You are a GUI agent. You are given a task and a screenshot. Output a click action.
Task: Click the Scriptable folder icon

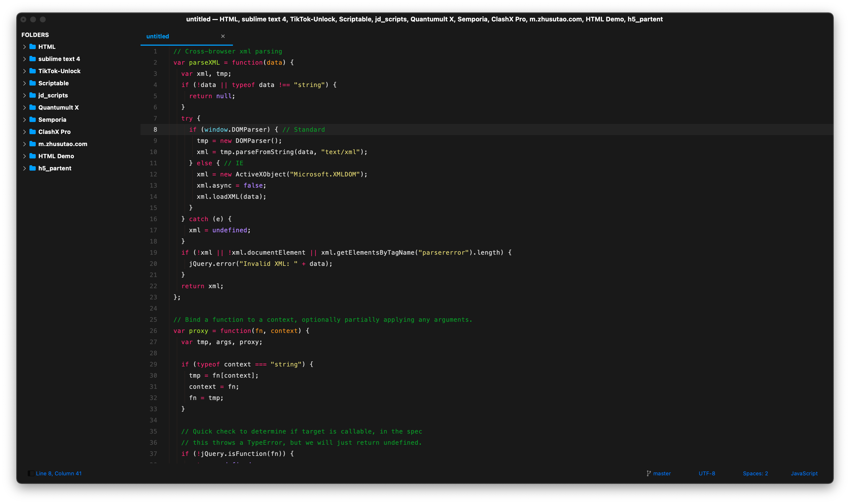pyautogui.click(x=33, y=83)
